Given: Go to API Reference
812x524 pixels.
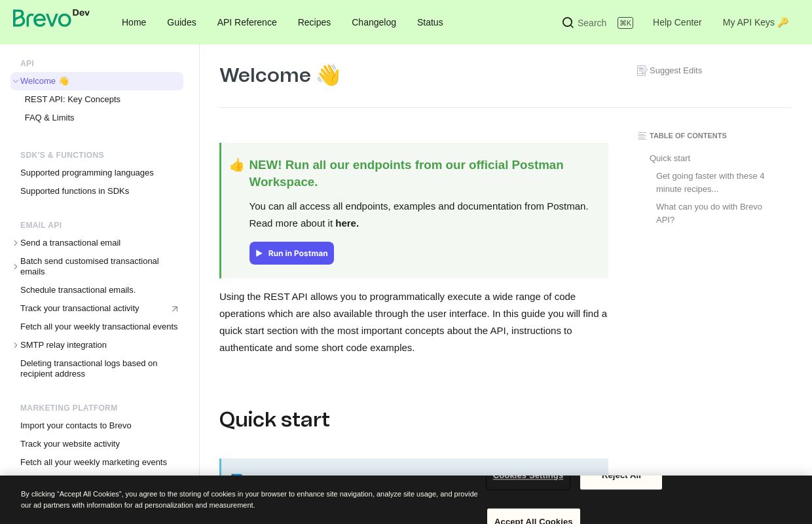Looking at the screenshot, I should coord(247,22).
